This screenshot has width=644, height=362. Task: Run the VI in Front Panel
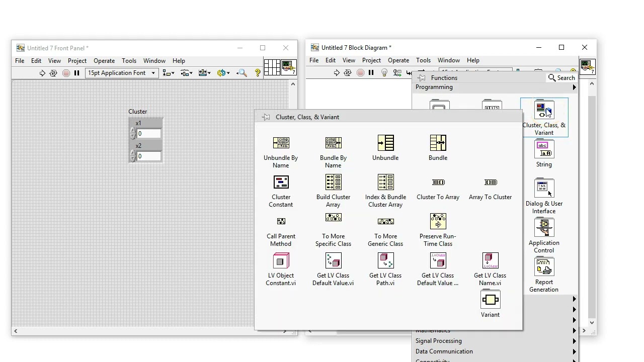coord(42,73)
